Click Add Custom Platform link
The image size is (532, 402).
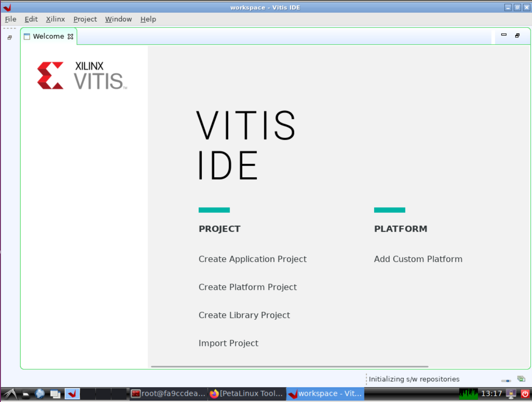418,259
